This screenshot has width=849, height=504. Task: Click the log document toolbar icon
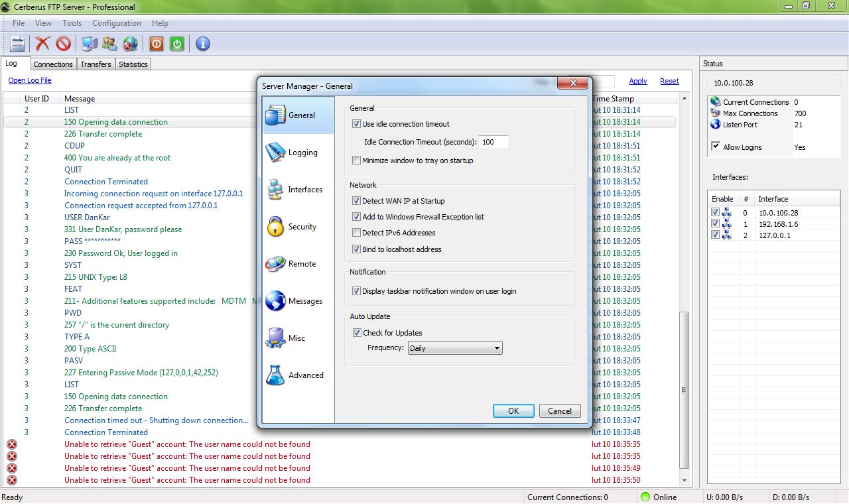(17, 44)
